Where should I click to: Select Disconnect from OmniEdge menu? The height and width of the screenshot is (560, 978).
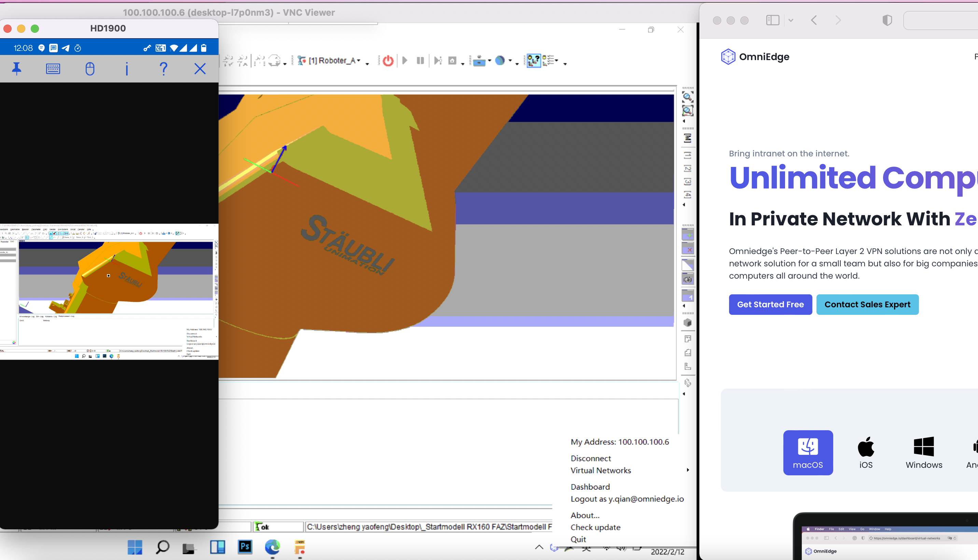591,458
